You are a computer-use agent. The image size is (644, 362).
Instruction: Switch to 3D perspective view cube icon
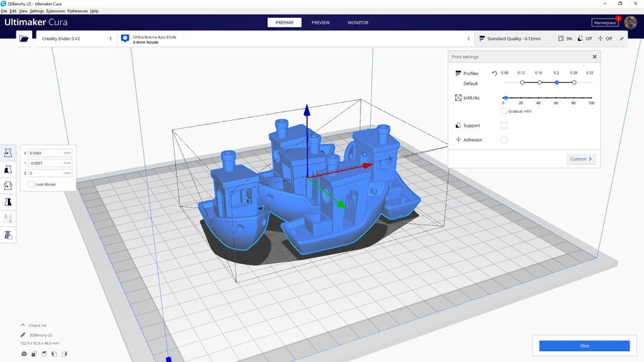click(24, 354)
